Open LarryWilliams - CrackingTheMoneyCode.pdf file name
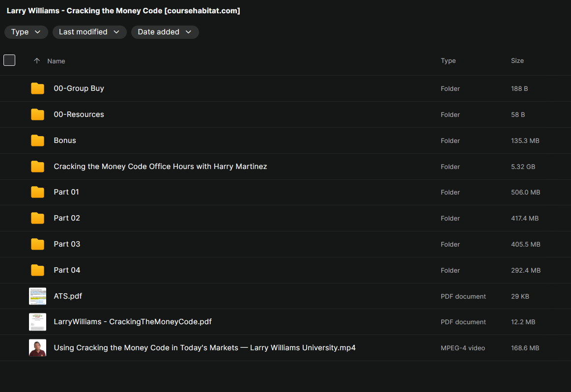Image resolution: width=571 pixels, height=392 pixels. pyautogui.click(x=133, y=322)
